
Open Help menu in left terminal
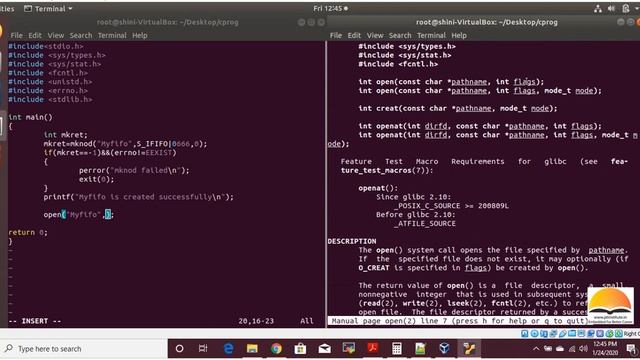[140, 36]
